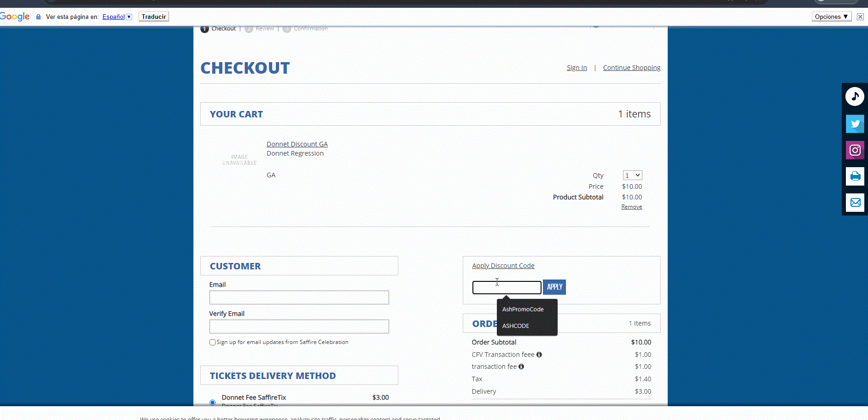Click the Continue Shopping link
The image size is (868, 420).
[x=631, y=68]
